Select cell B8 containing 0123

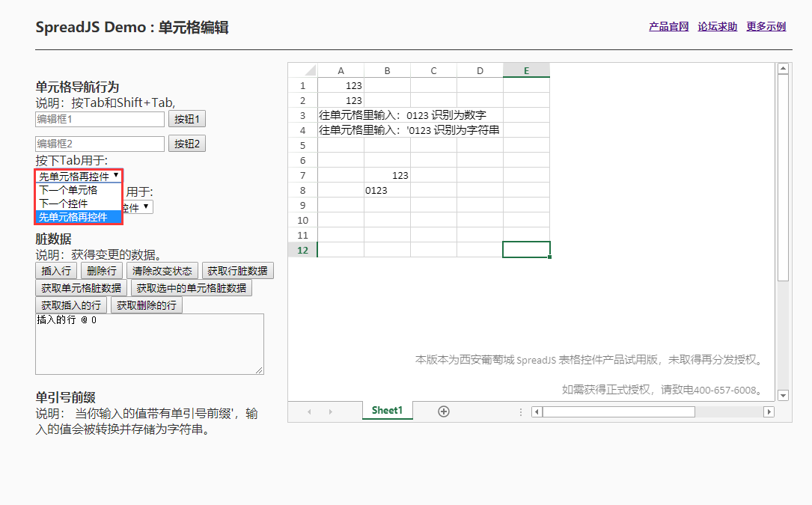[388, 190]
